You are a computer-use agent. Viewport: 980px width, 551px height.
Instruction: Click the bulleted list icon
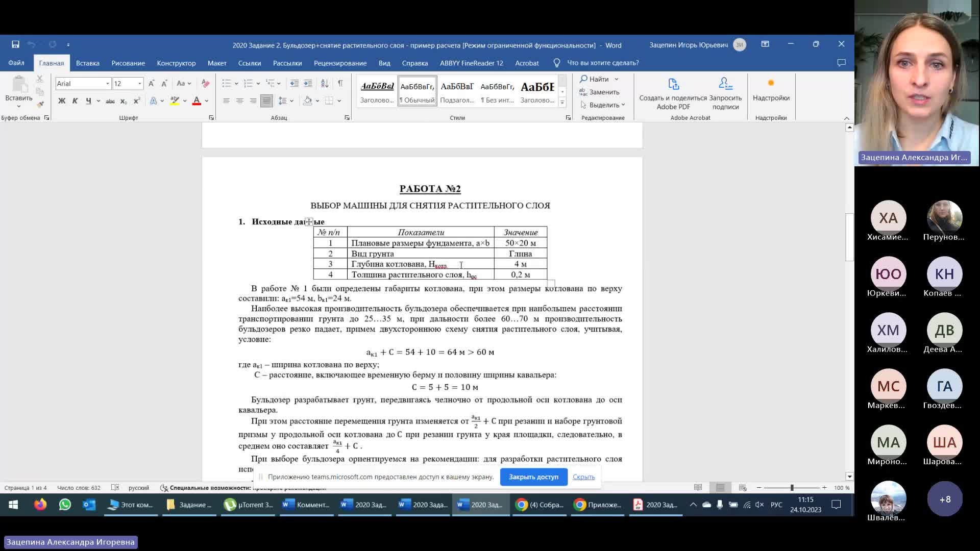tap(227, 83)
